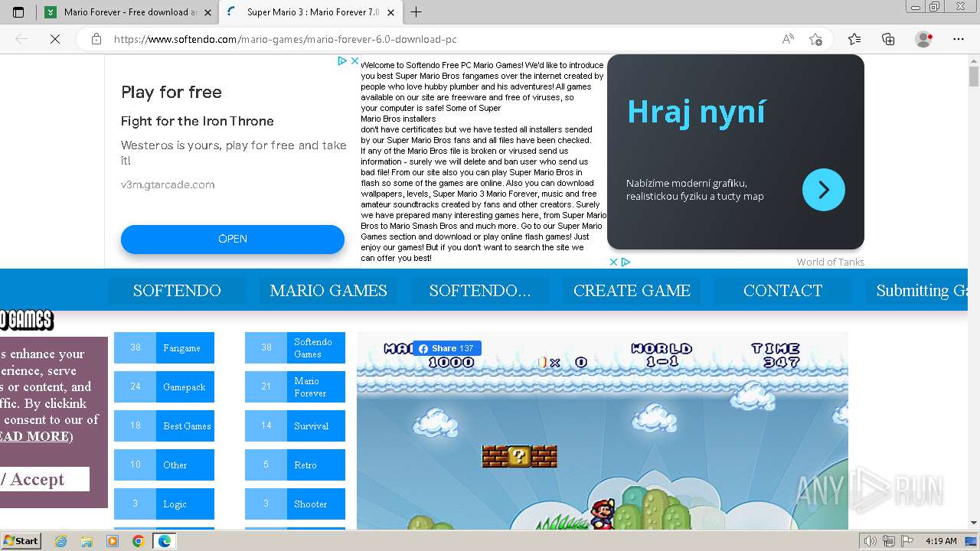Screen dimensions: 980x551
Task: Select the Shooter category
Action: click(295, 504)
